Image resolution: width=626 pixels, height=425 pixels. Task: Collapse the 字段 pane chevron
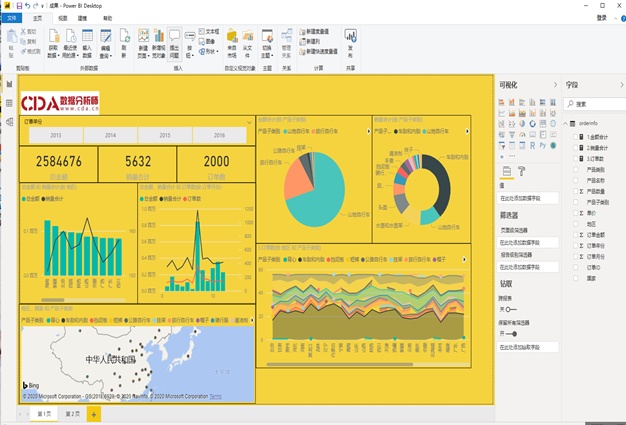coord(622,85)
